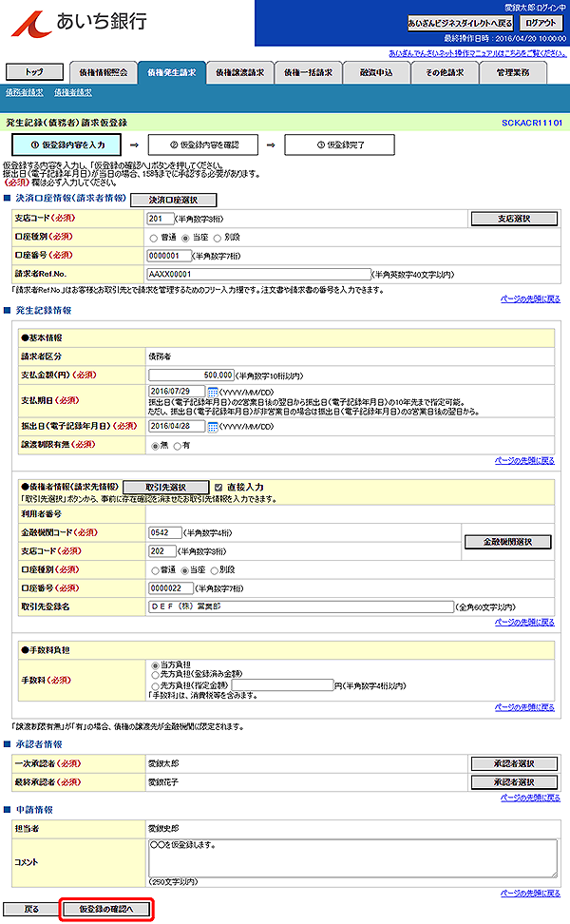Open the その他請求 tab

[x=445, y=72]
